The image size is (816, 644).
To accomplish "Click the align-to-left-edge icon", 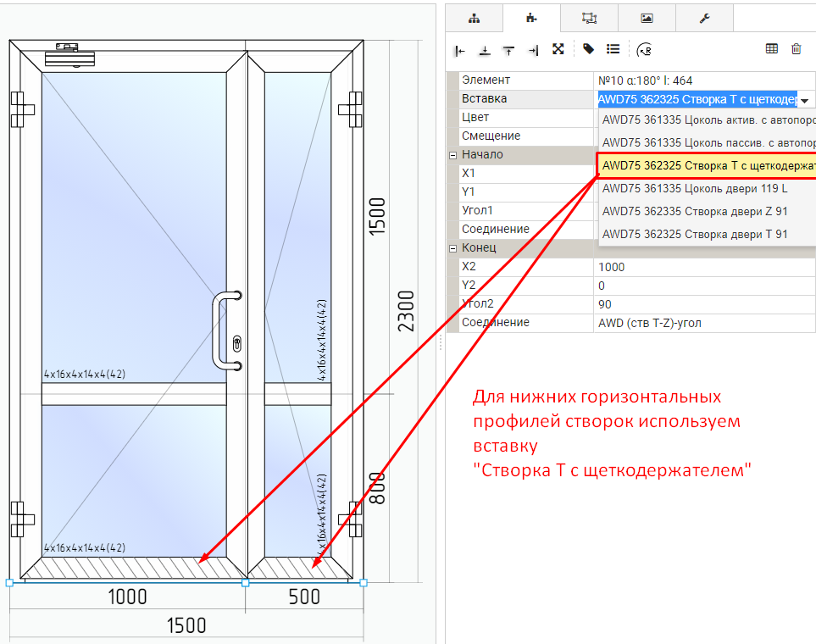I will coord(459,51).
